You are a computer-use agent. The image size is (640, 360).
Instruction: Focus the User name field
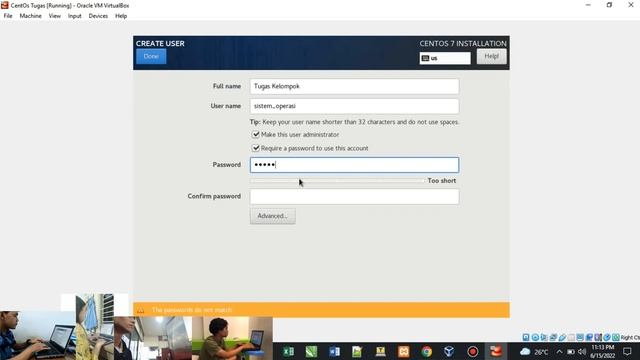click(x=354, y=106)
